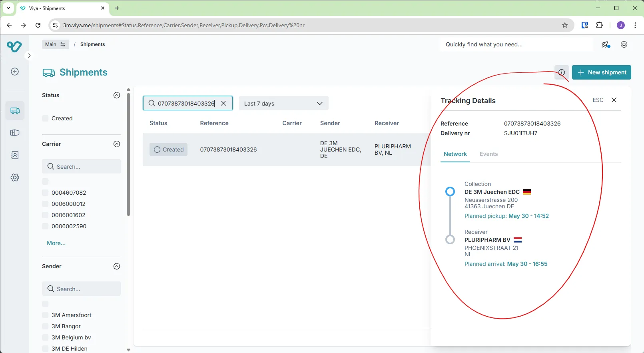The width and height of the screenshot is (644, 353).
Task: Select the 3M Amersfoort sender checkbox
Action: point(46,315)
